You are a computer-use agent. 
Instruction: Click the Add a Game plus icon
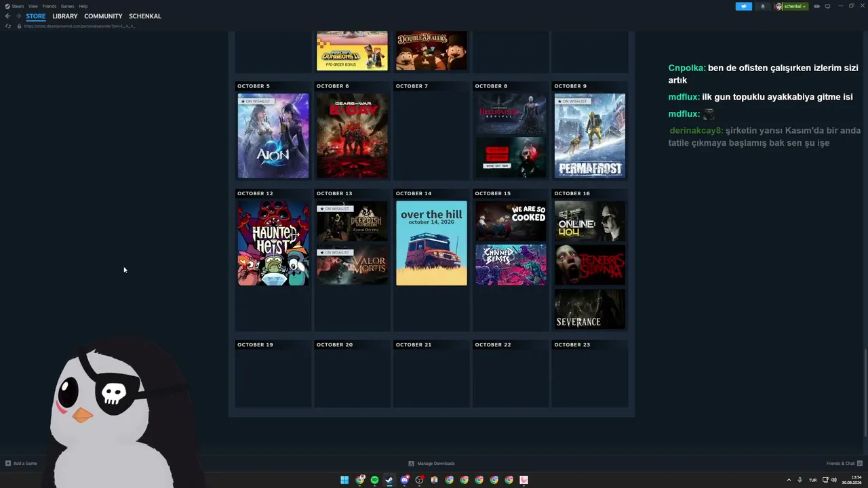tap(8, 464)
